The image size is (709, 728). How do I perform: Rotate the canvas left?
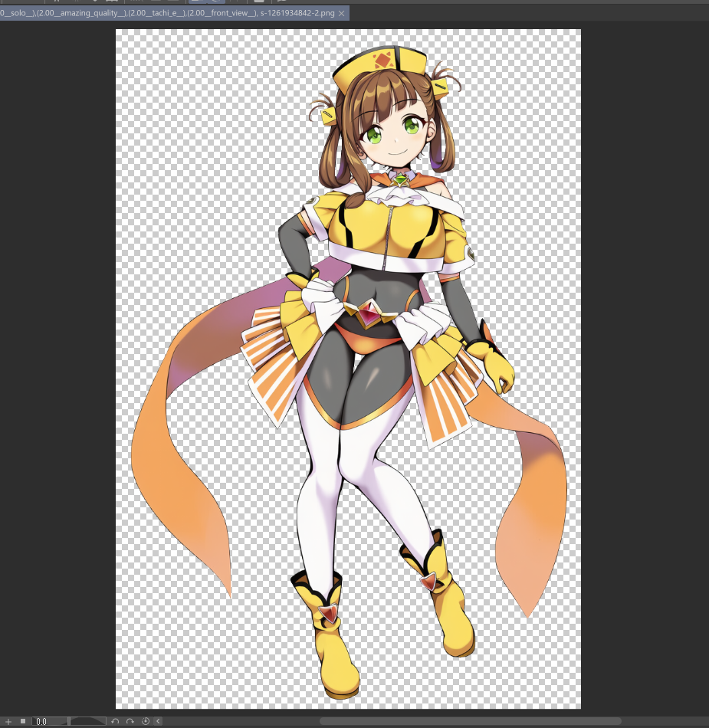coord(115,721)
